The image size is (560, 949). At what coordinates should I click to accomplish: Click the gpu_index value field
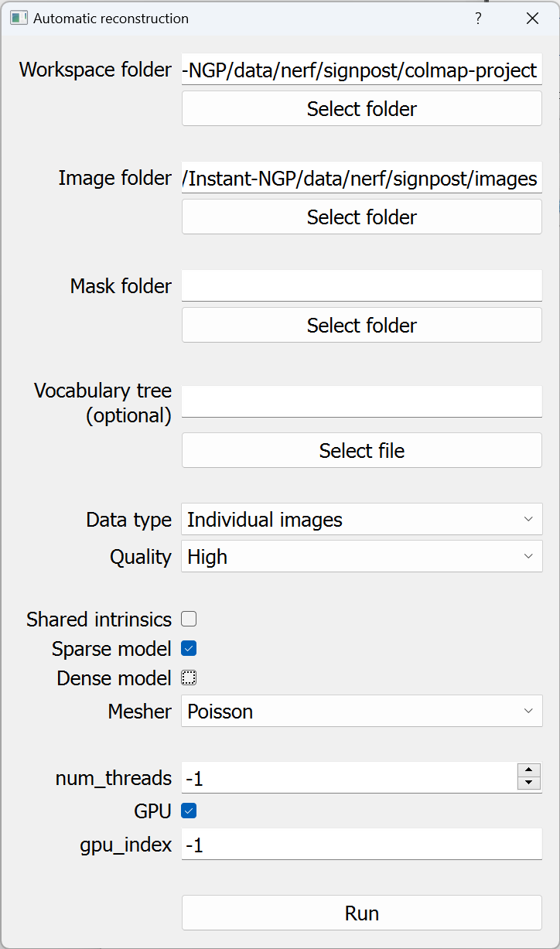(361, 845)
